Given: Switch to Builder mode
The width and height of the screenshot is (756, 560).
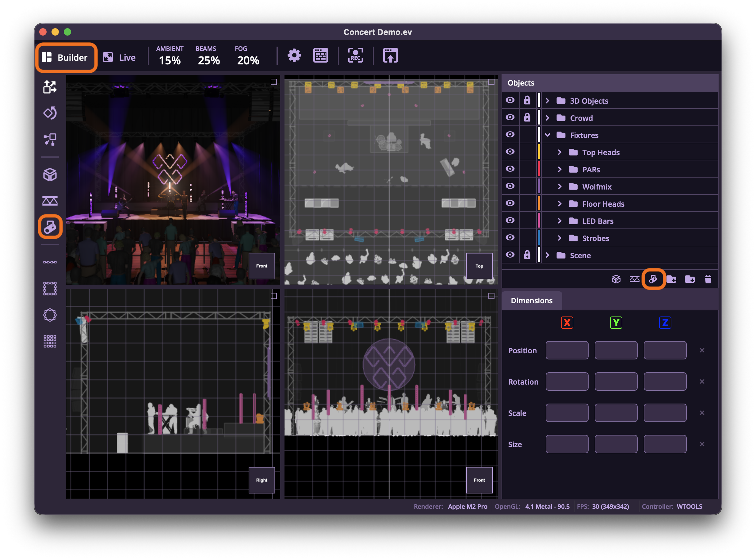Looking at the screenshot, I should pyautogui.click(x=66, y=57).
